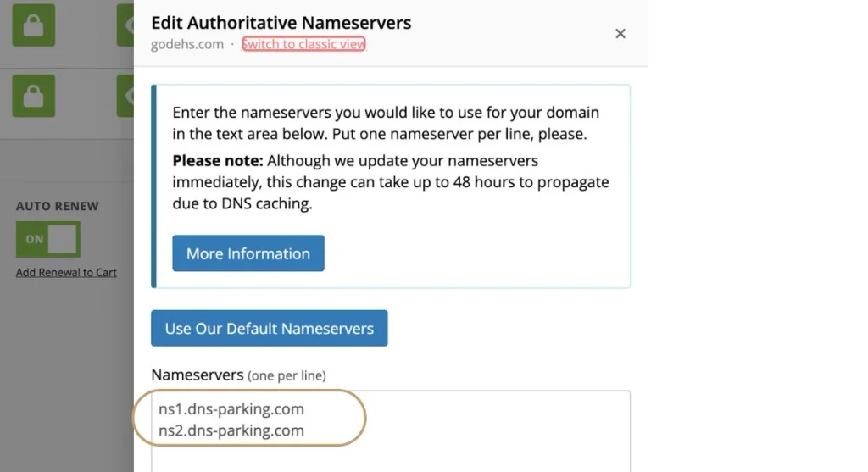
Task: Click the Nameservers (one per line) label
Action: pos(238,375)
